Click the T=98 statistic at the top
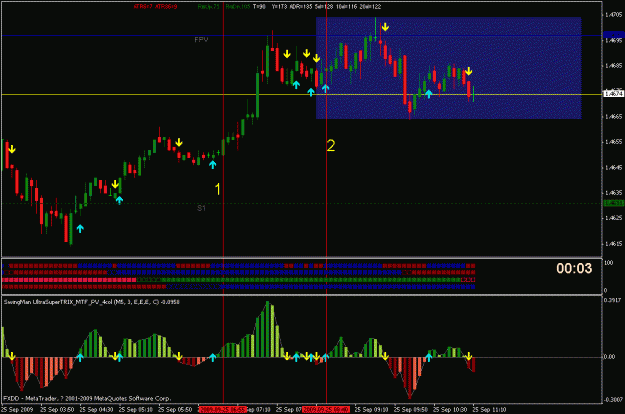Viewport: 625px width, 414px height. pos(259,7)
